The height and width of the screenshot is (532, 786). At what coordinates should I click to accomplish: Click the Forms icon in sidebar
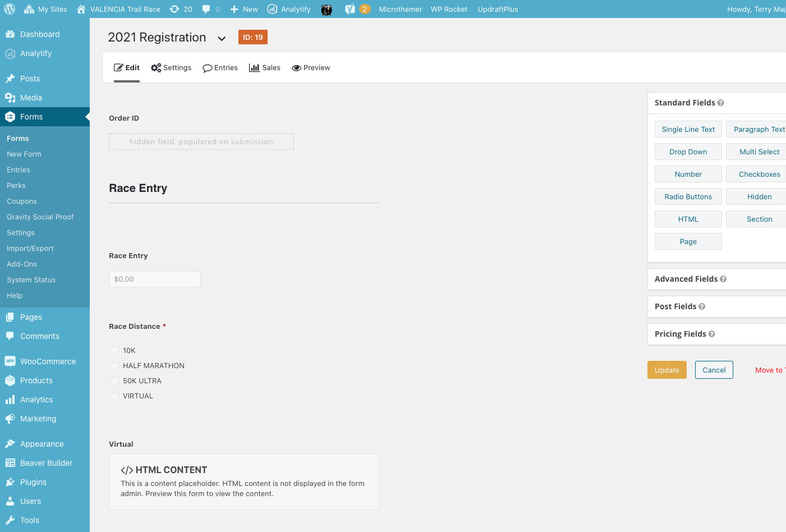[10, 117]
